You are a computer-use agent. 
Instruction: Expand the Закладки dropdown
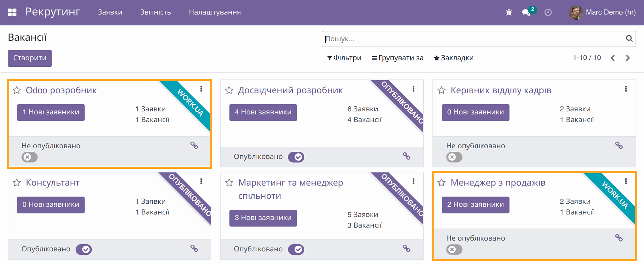coord(454,58)
